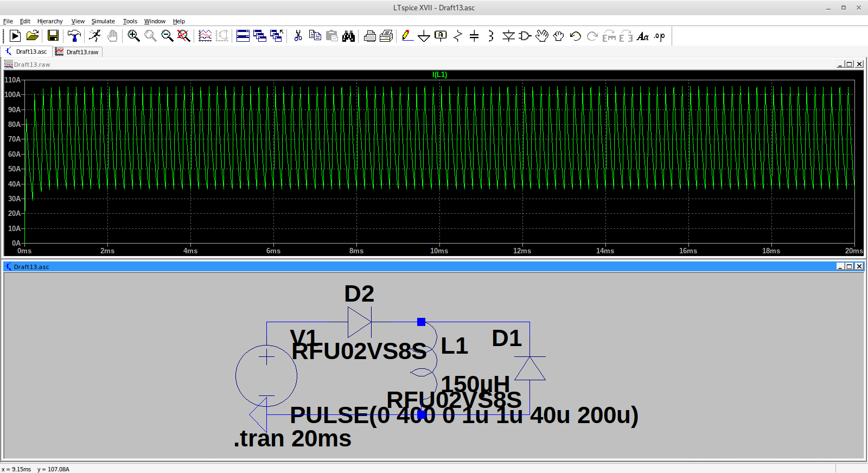Click the Save floppy disk icon

point(53,36)
